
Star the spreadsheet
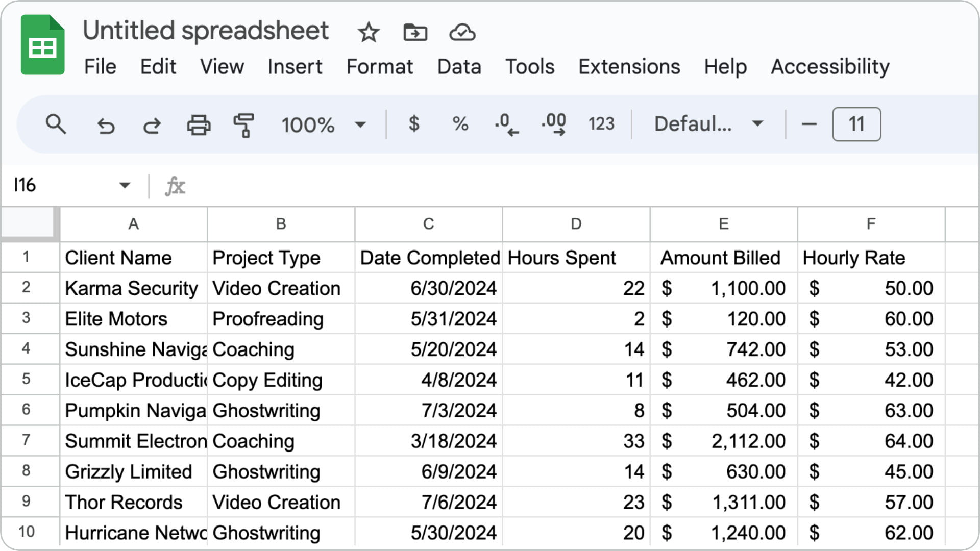click(x=369, y=33)
